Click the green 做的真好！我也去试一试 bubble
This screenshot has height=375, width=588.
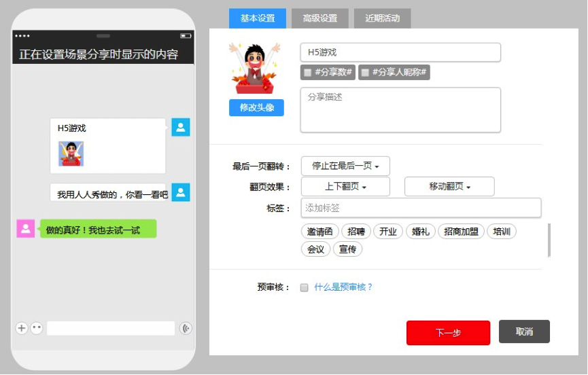99,229
